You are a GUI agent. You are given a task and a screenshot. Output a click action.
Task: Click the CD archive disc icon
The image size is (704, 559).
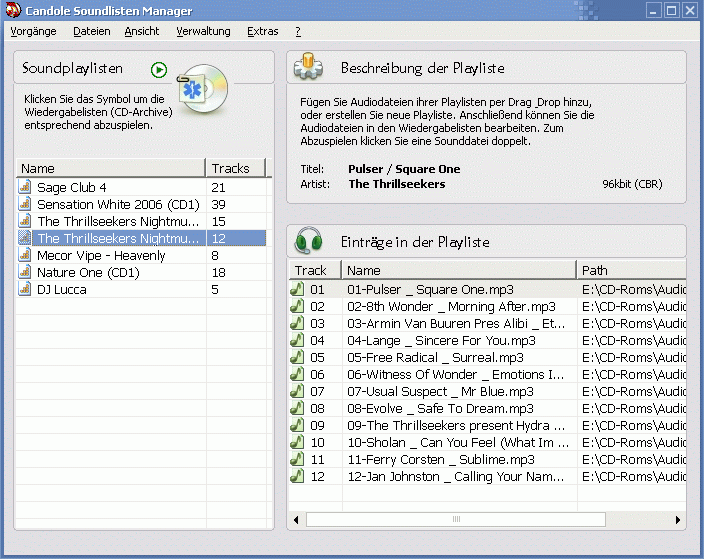203,87
